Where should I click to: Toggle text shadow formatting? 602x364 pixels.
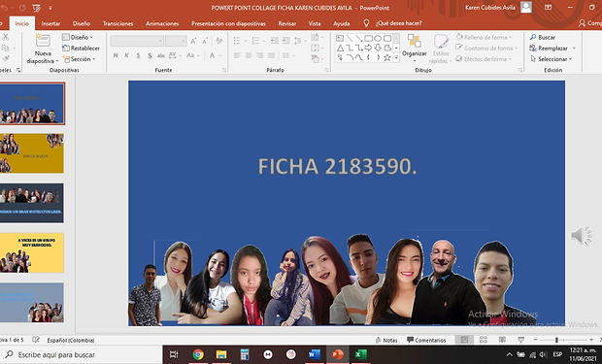coord(150,55)
